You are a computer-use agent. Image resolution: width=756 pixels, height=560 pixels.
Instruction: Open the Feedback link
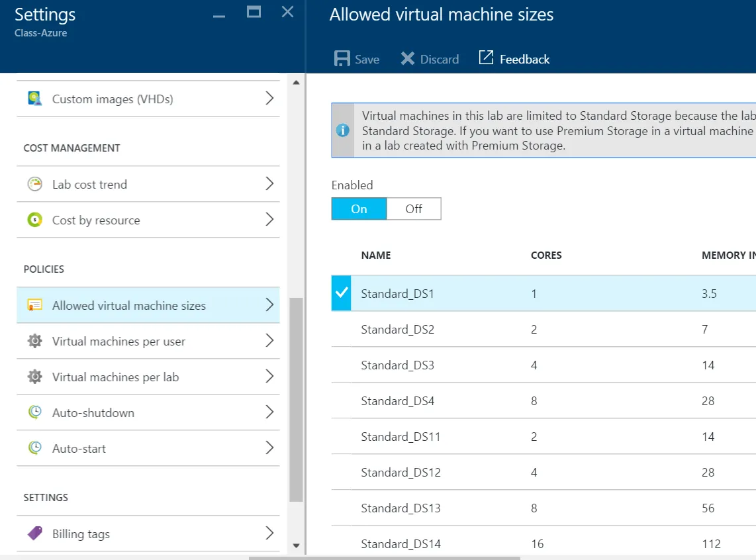click(514, 59)
